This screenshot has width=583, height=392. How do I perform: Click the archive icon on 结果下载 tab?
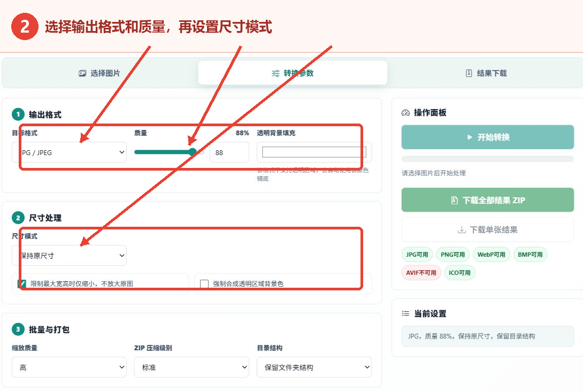tap(469, 73)
